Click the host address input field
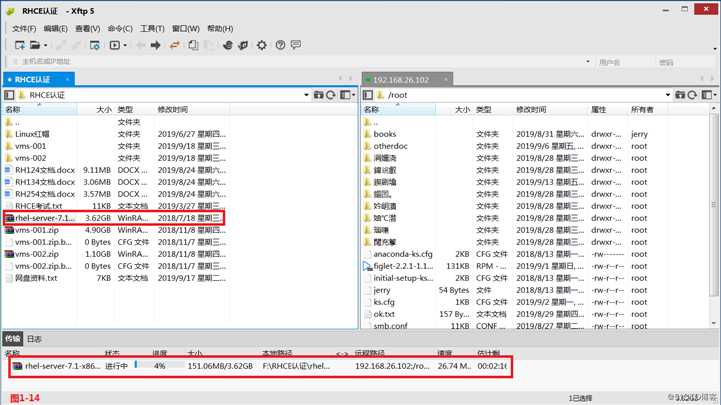 (x=299, y=61)
